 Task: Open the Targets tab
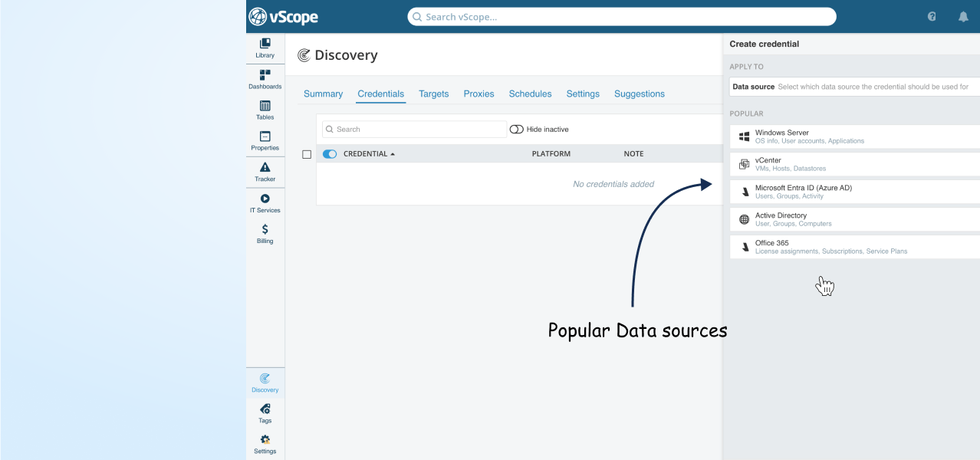433,94
